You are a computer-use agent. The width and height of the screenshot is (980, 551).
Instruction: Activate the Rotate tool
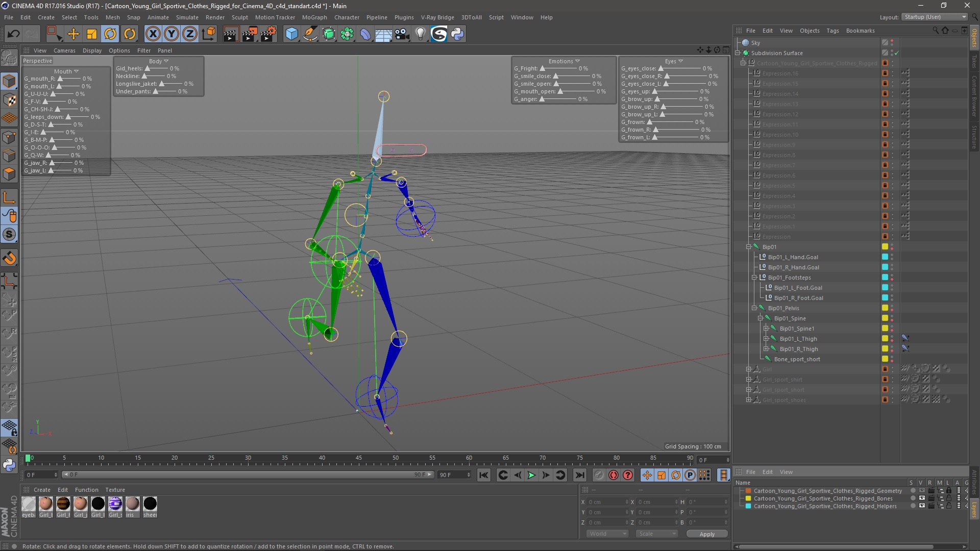coord(110,34)
